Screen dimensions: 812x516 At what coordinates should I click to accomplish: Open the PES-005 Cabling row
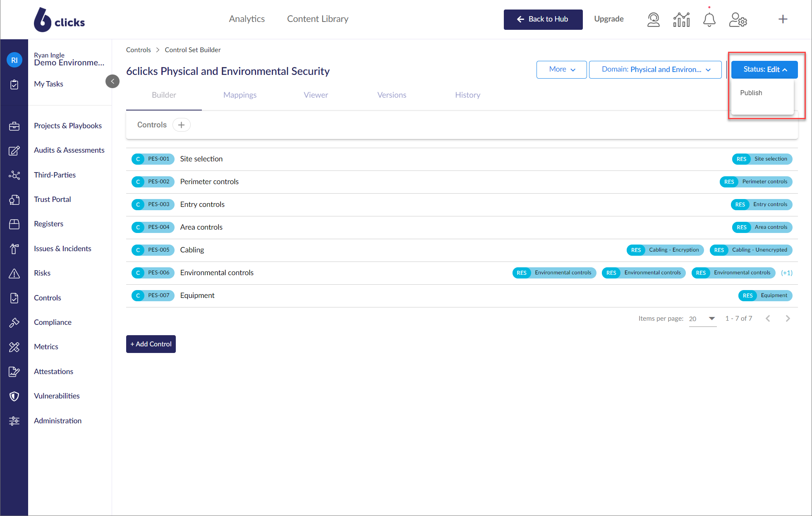[x=462, y=250]
